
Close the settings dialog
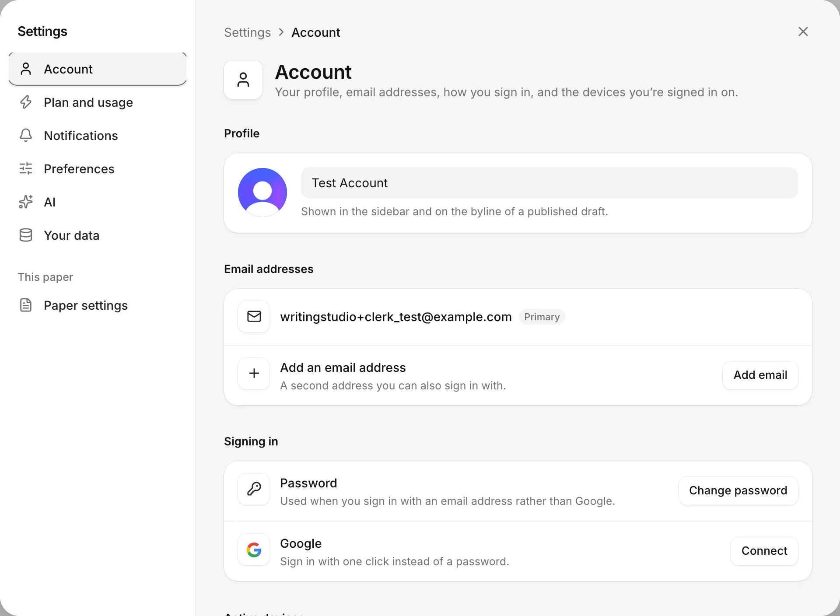pos(803,31)
